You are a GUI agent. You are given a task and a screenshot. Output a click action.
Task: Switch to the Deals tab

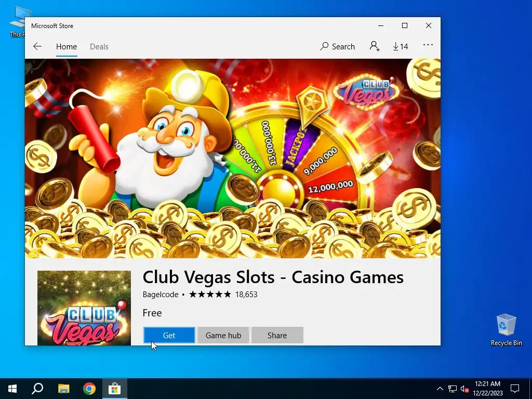click(x=99, y=46)
